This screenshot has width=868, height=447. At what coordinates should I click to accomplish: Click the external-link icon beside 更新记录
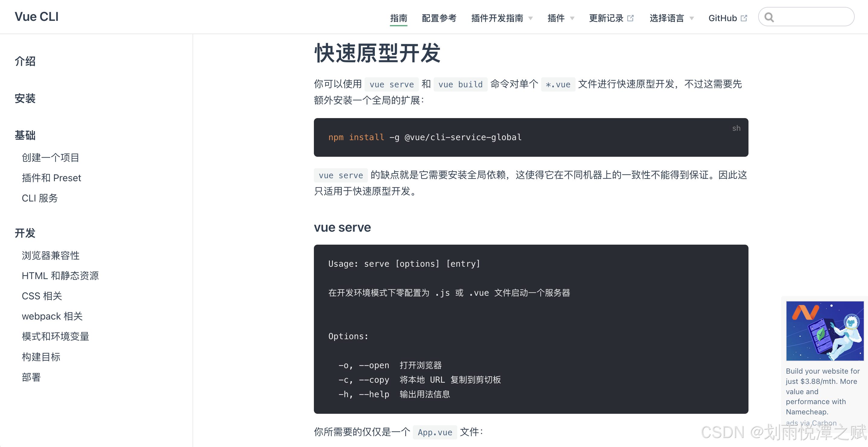[630, 18]
